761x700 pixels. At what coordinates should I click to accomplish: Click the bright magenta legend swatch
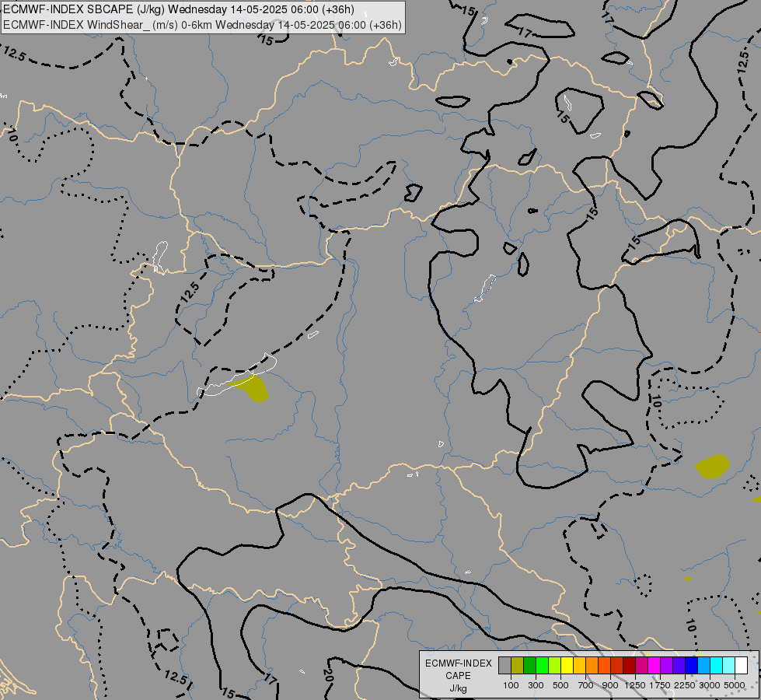654,665
